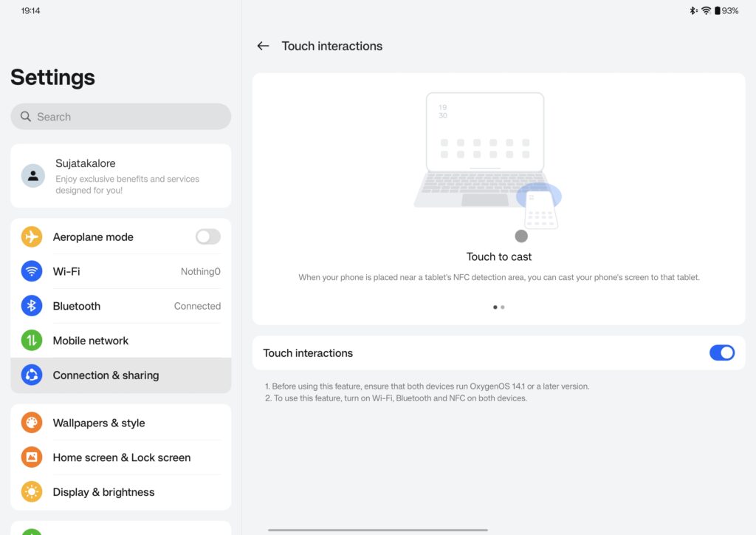The image size is (756, 535).
Task: Tap the blue Wi-Fi icon
Action: 32,271
